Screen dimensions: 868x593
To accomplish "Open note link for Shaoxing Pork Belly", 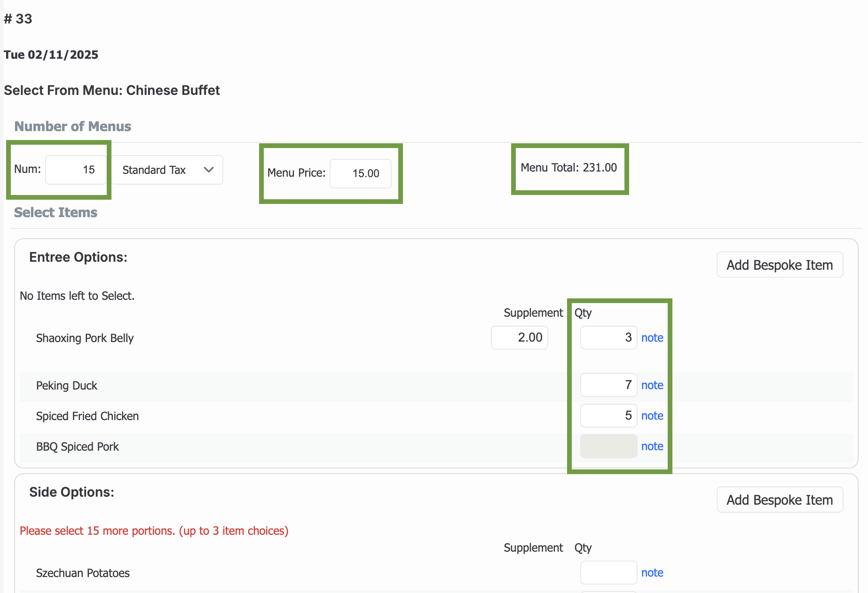I will click(x=652, y=338).
